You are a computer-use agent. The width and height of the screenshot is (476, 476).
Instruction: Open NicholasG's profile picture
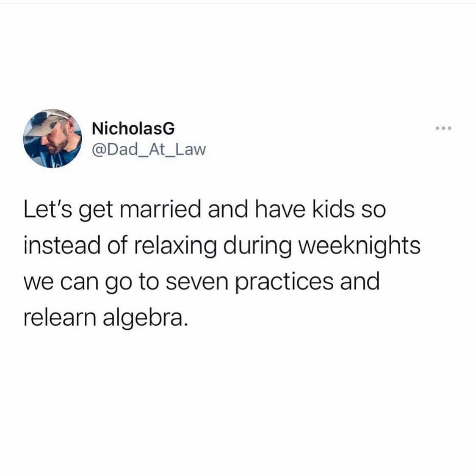pyautogui.click(x=53, y=138)
